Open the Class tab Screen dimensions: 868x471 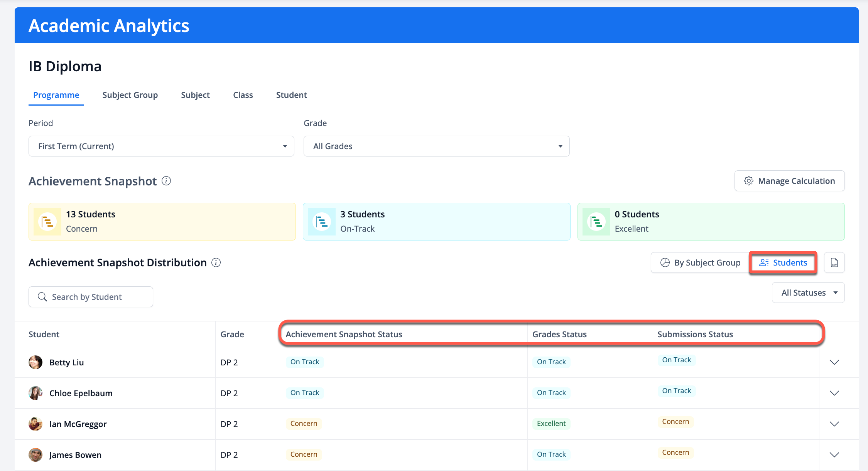(243, 95)
